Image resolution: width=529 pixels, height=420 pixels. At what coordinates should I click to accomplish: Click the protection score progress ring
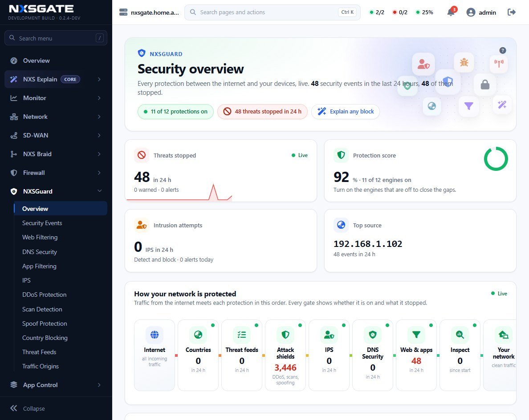(496, 158)
